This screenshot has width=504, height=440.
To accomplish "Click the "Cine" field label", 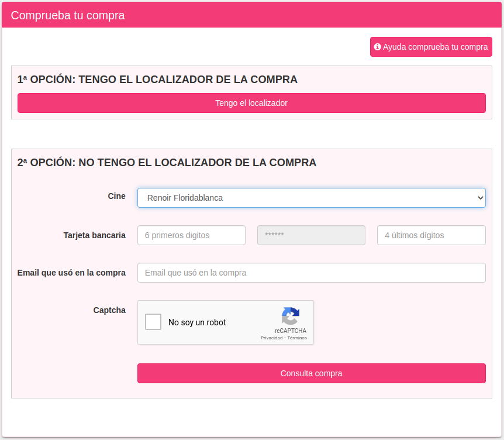I will click(116, 196).
